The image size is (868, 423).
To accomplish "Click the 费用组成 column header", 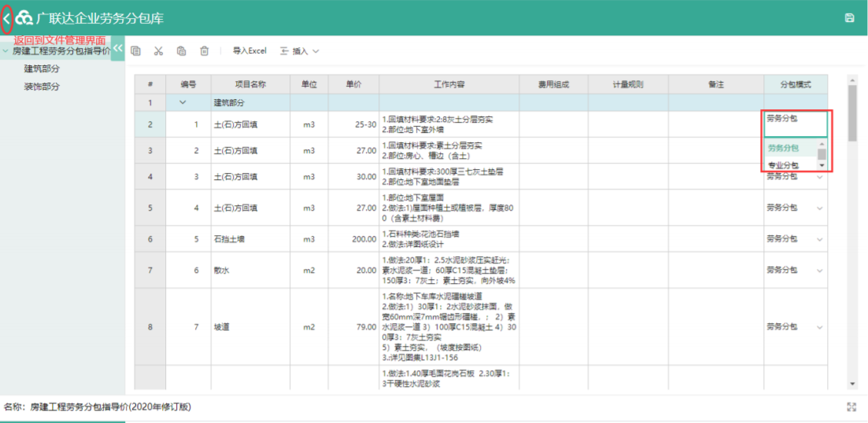I will pyautogui.click(x=553, y=85).
